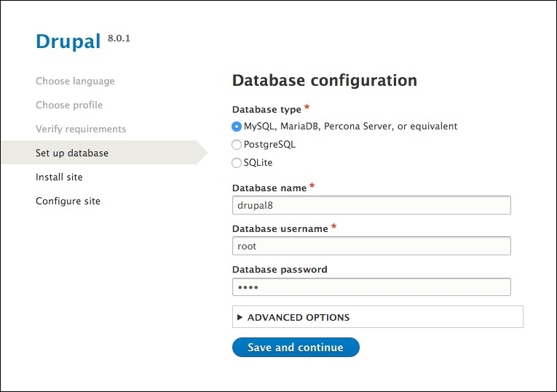
Task: Select the Install site step
Action: [x=59, y=177]
